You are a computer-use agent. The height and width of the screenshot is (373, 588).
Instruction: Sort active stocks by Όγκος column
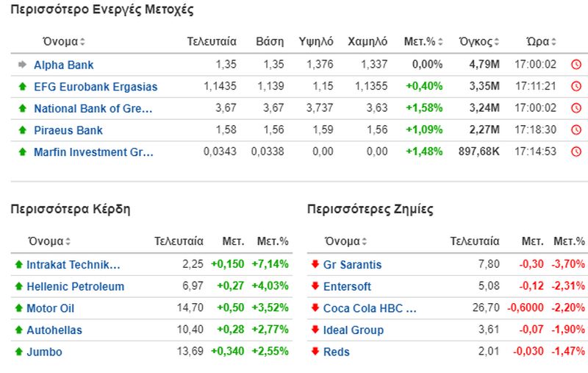pos(479,42)
